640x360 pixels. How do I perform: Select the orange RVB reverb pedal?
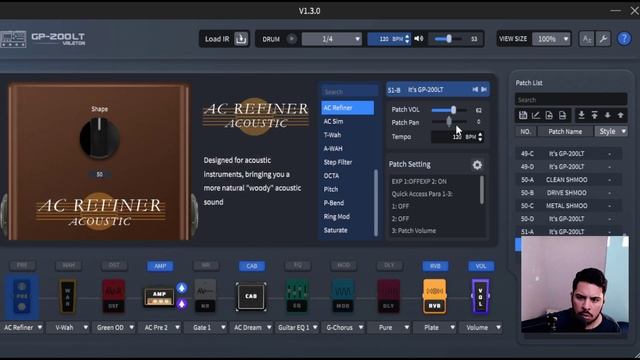(435, 297)
